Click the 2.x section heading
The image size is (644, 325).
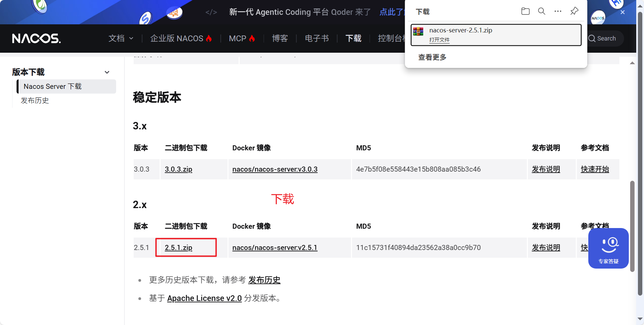click(140, 205)
